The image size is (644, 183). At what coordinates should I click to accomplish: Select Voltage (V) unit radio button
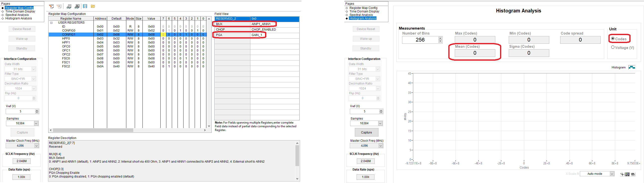click(613, 47)
